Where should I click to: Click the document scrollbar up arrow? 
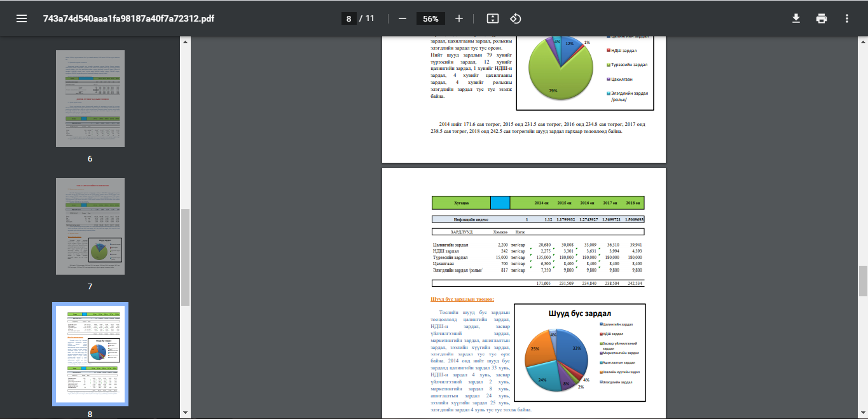[x=863, y=42]
